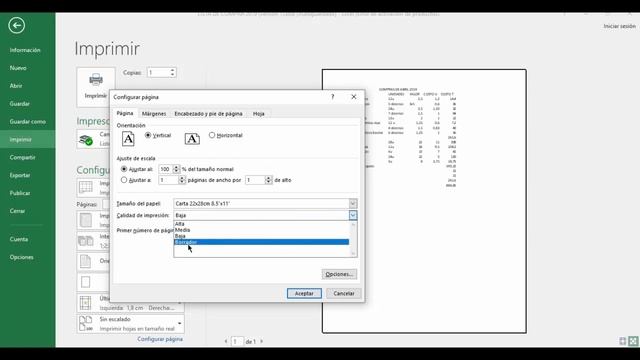Adjust the pages wide stepper
The height and width of the screenshot is (360, 640).
tap(182, 180)
